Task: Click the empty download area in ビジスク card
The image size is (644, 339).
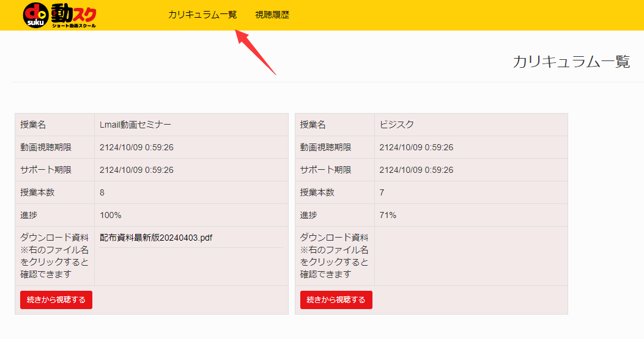Action: 471,256
